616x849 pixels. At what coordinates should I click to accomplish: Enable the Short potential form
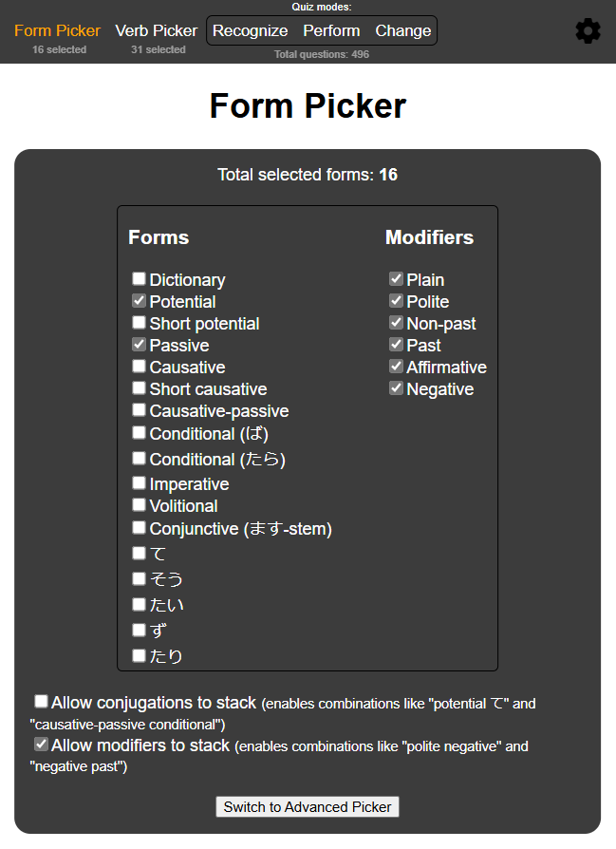coord(139,323)
